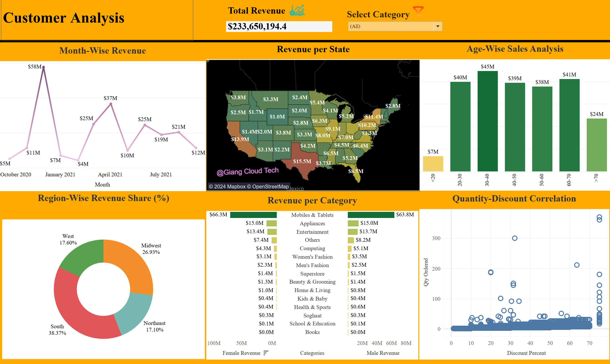The height and width of the screenshot is (364, 610).
Task: Click the Qty Ordered axis title
Action: [x=426, y=272]
